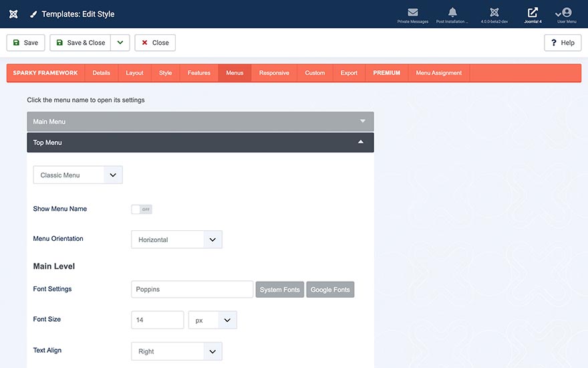
Task: Open Text Align Right dropdown
Action: 176,351
